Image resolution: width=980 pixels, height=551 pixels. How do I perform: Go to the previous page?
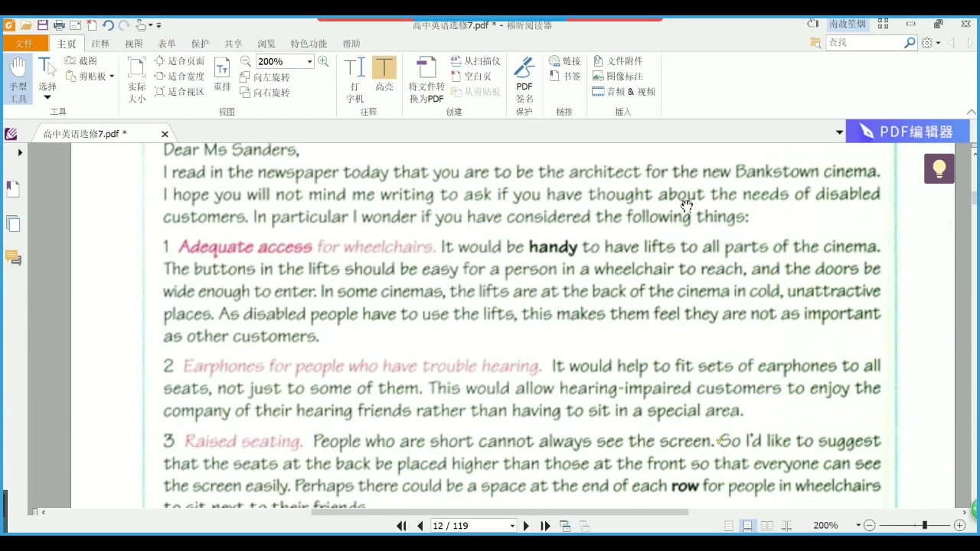click(420, 526)
